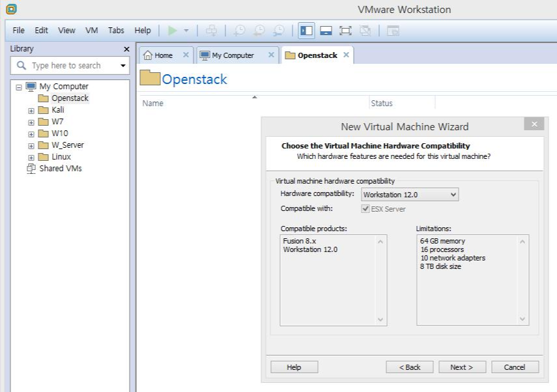Click the < Back button

point(410,367)
